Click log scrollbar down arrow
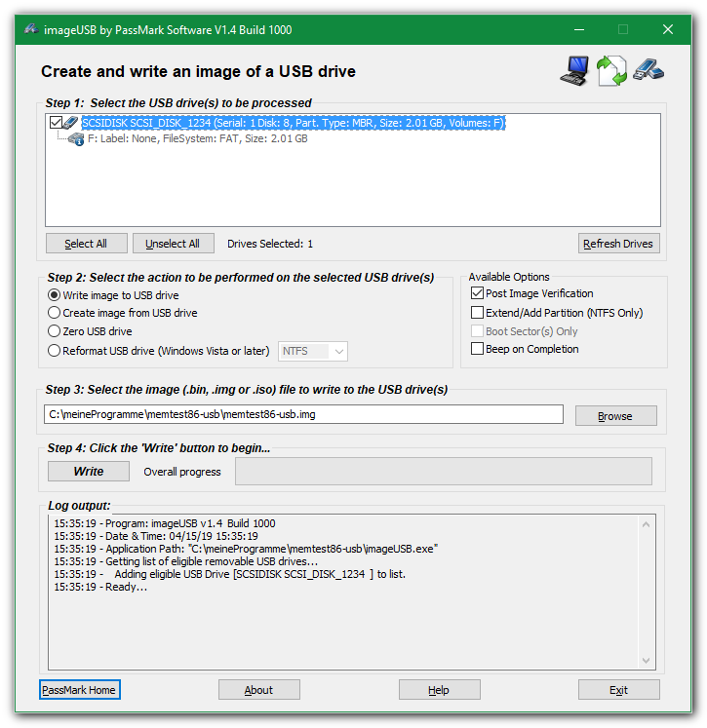Image resolution: width=707 pixels, height=728 pixels. coord(646,660)
